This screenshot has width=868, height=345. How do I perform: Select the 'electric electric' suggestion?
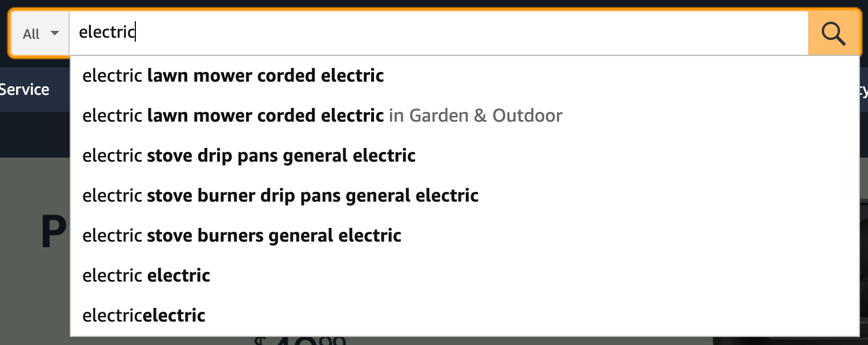click(x=146, y=275)
